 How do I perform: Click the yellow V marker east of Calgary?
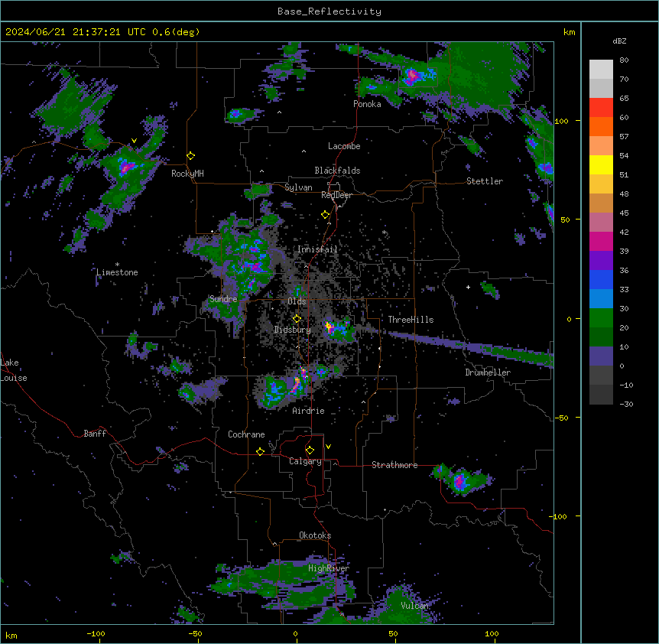coord(328,447)
